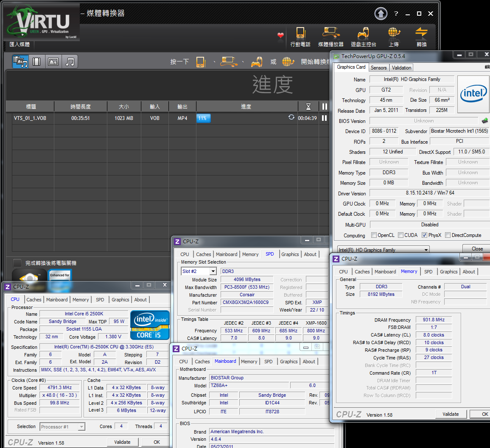
Task: Click the GPU-Z BIOS save chip icon
Action: pos(484,120)
